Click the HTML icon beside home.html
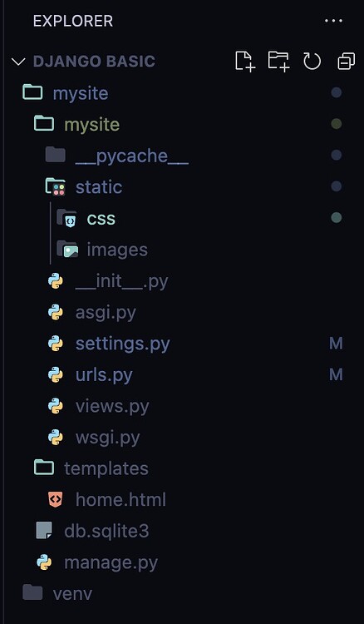Viewport: 364px width, 624px height. coord(55,499)
